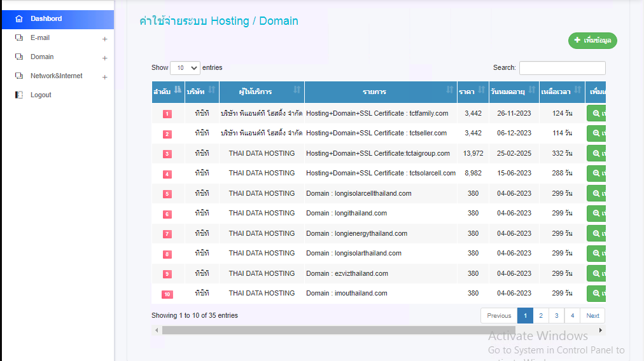
Task: Go to Next page
Action: pos(592,315)
